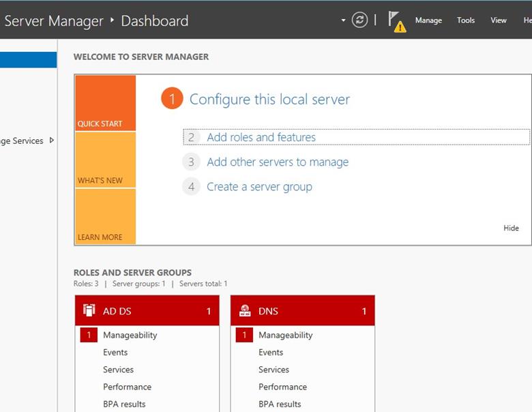532x412 pixels.
Task: Open Manageability under DNS
Action: click(x=285, y=336)
